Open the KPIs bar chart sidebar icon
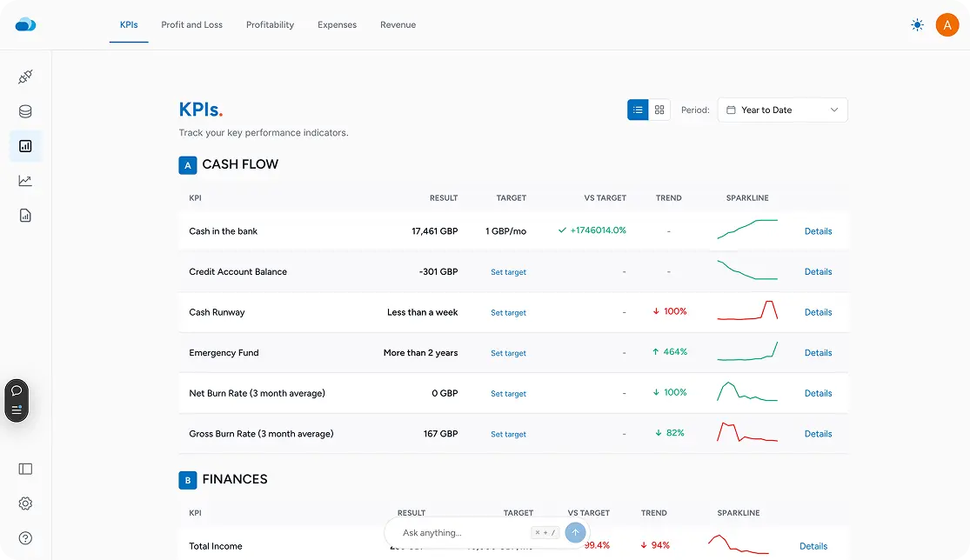Screen dimensions: 970x560 click(x=24, y=146)
